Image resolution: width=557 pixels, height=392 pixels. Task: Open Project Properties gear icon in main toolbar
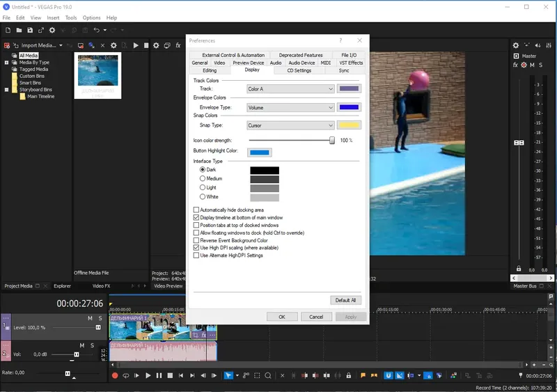point(52,31)
